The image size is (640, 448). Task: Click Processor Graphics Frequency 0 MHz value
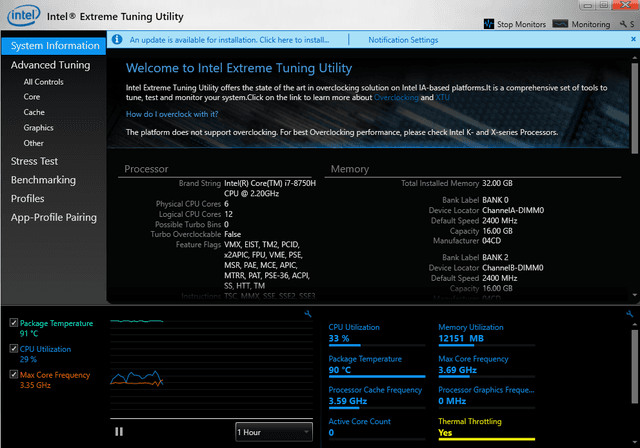(452, 401)
